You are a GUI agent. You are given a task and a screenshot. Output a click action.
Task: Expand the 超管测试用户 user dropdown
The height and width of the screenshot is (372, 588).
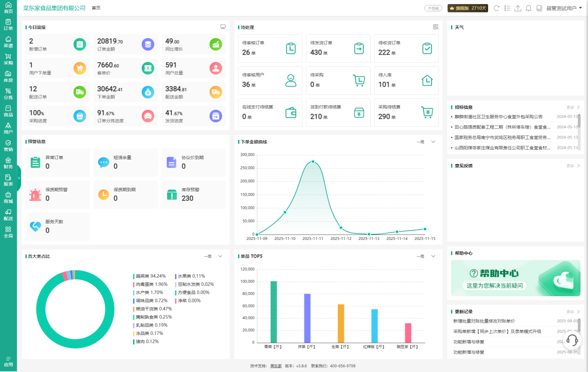(x=564, y=8)
